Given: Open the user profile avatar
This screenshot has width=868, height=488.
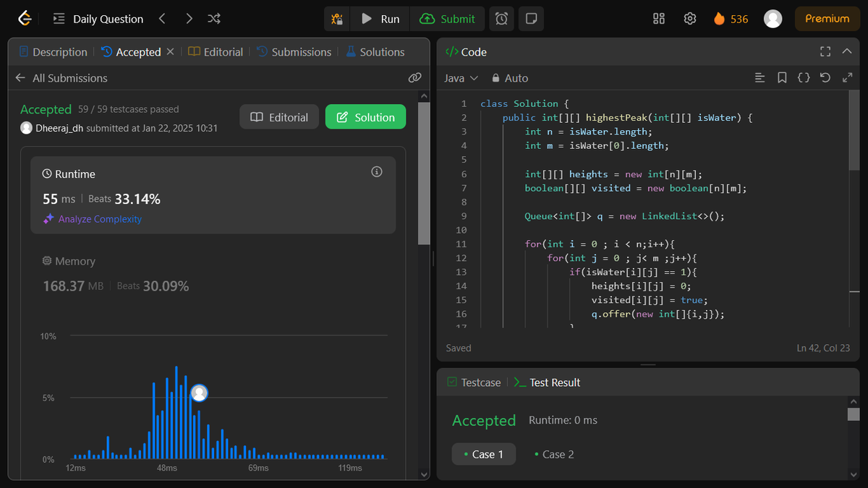Looking at the screenshot, I should (773, 19).
